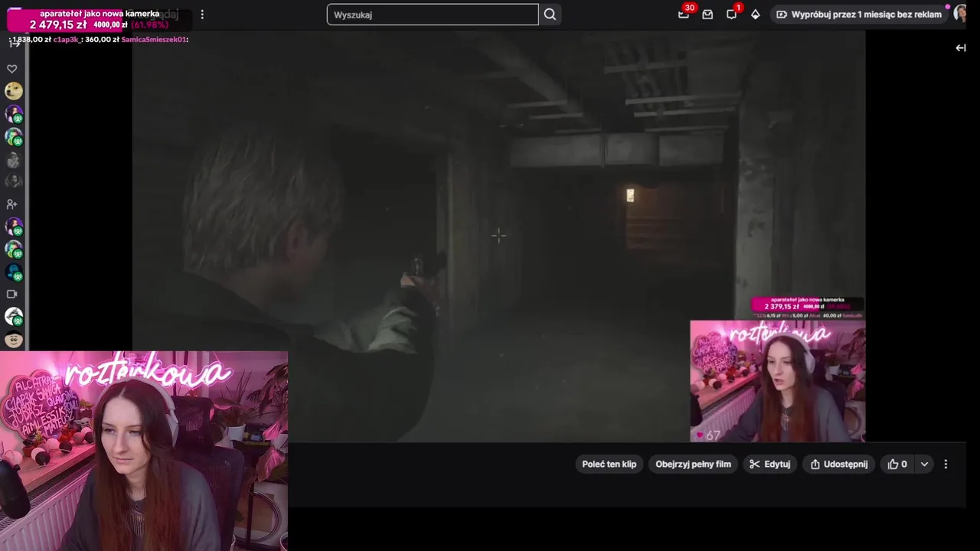Collapse the chat panel arrow at right
The height and width of the screenshot is (551, 980).
click(961, 47)
